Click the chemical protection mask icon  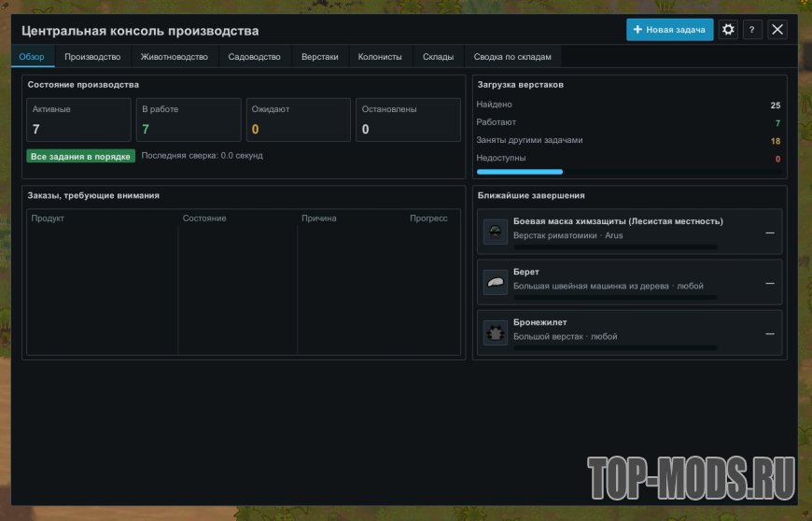(495, 232)
